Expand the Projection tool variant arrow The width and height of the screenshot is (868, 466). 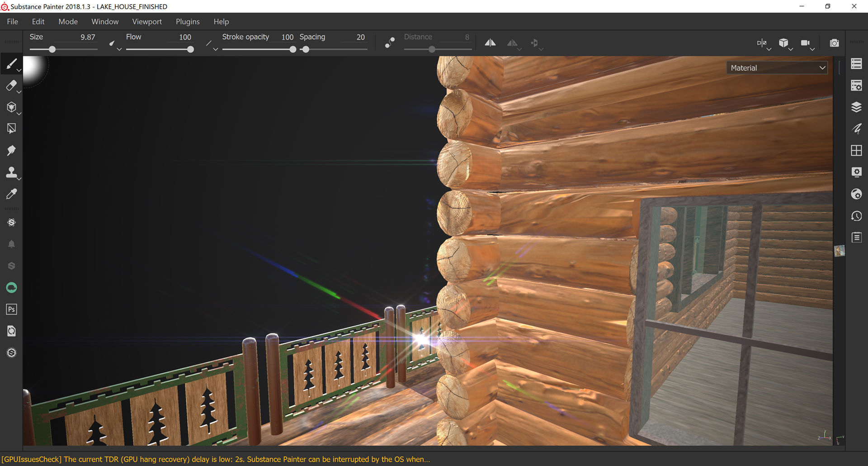pyautogui.click(x=19, y=114)
